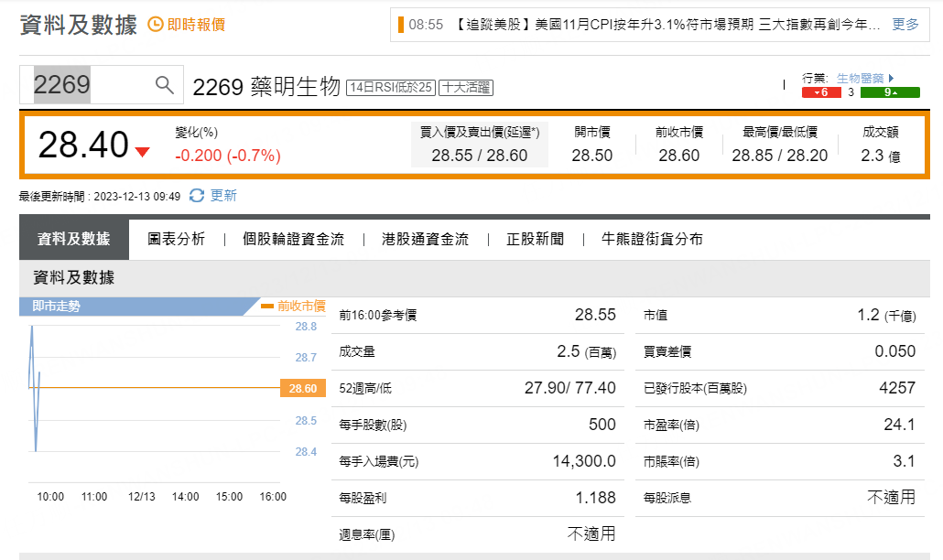Click the 開市價 value 28.50

tap(591, 156)
